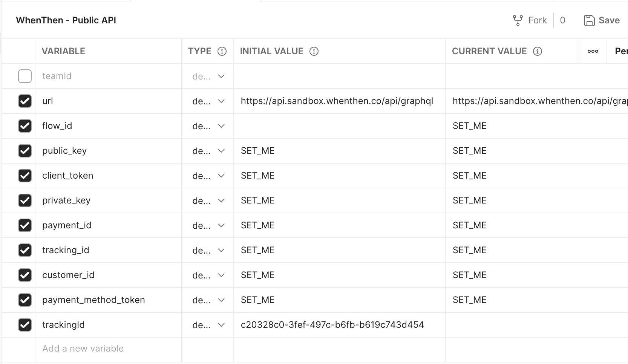Click the initial value of public_key
The width and height of the screenshot is (628, 364).
[258, 151]
